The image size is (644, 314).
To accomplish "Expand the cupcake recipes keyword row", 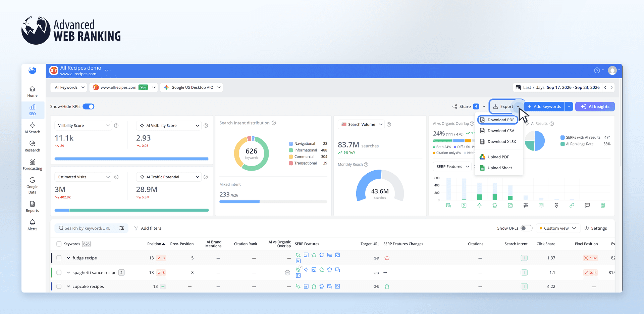I will 68,286.
